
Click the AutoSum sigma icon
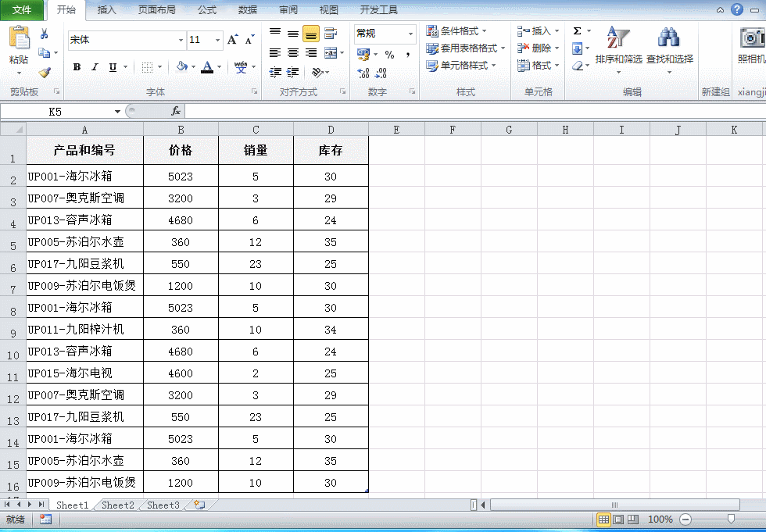click(x=578, y=30)
